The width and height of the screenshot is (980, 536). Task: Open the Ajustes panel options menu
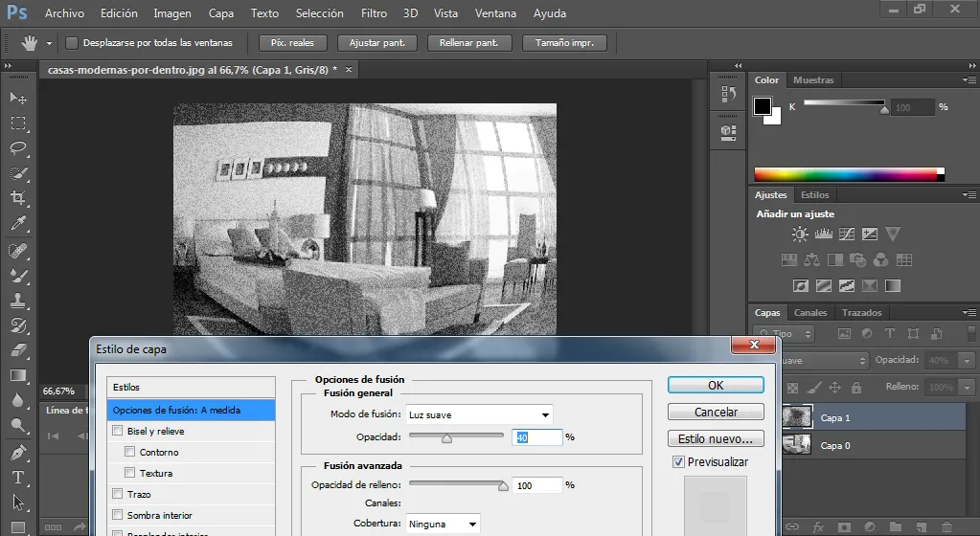[x=969, y=195]
